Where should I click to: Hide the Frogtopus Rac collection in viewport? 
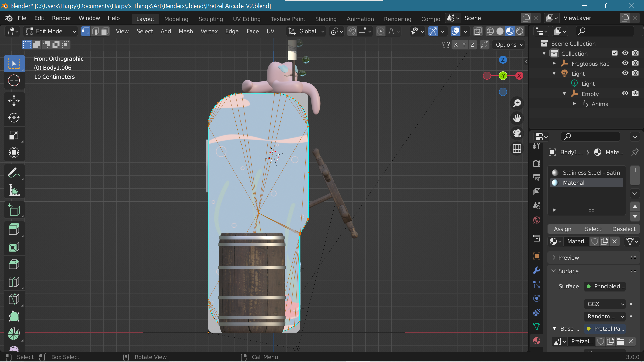[625, 63]
